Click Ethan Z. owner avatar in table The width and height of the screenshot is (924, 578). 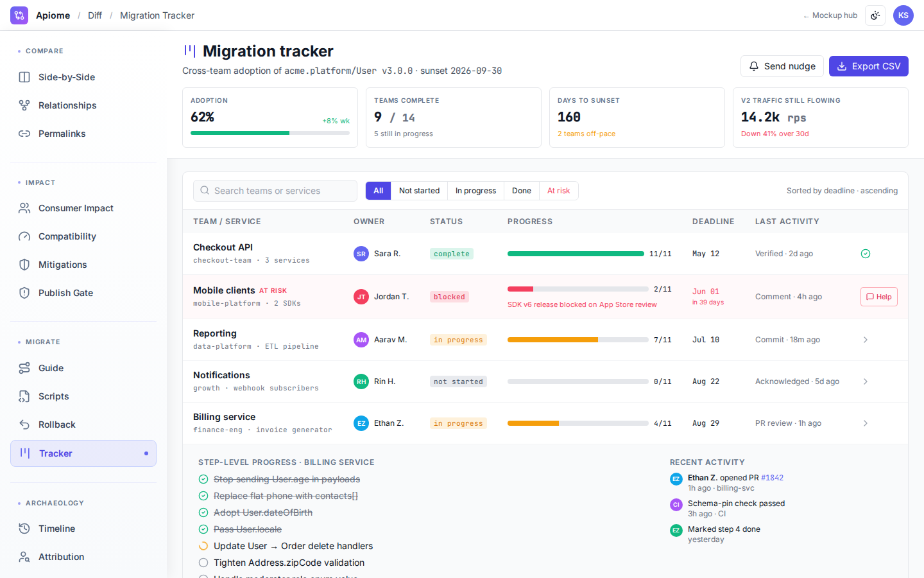(x=361, y=423)
